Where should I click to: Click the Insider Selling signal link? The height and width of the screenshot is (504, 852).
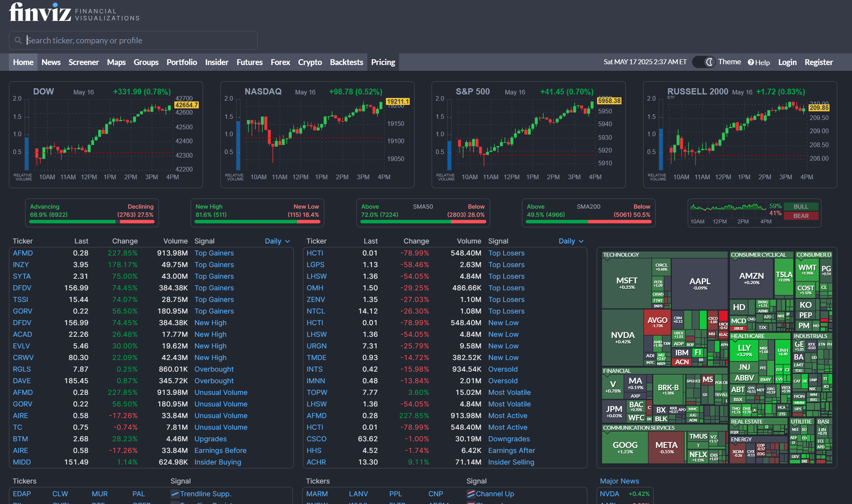click(x=511, y=462)
